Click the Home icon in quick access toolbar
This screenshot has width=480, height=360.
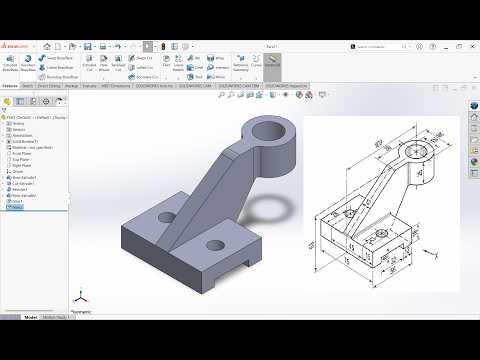(47, 46)
